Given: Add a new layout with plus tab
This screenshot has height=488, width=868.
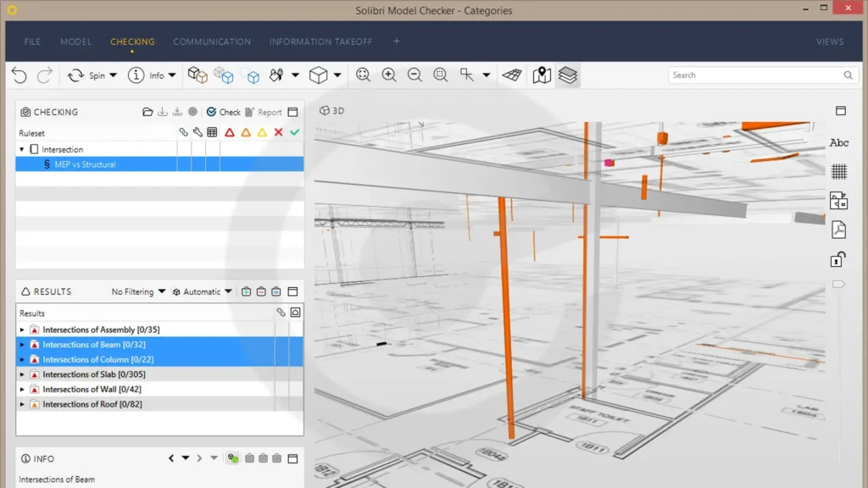Looking at the screenshot, I should [x=397, y=42].
